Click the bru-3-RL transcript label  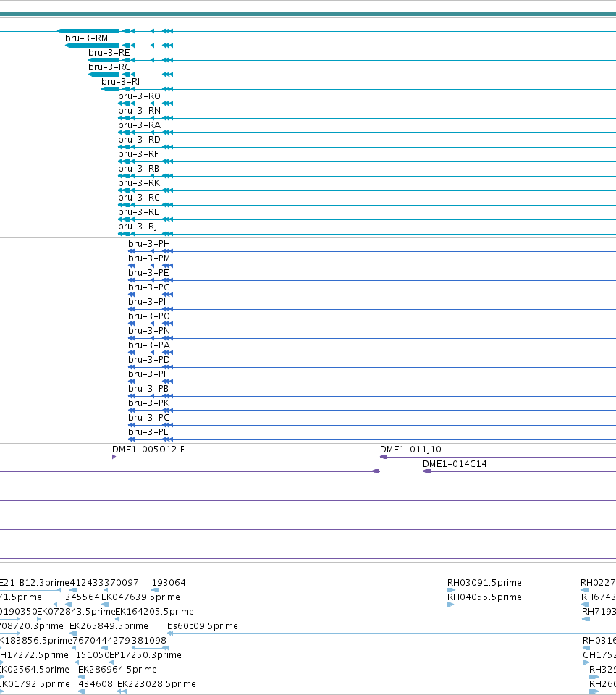tap(138, 212)
